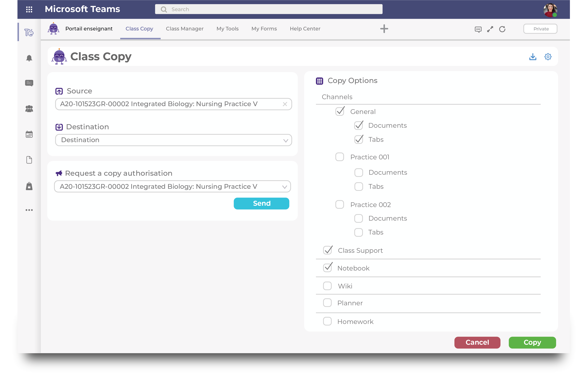Open the app launcher grid icon
This screenshot has width=588, height=385.
(x=29, y=9)
